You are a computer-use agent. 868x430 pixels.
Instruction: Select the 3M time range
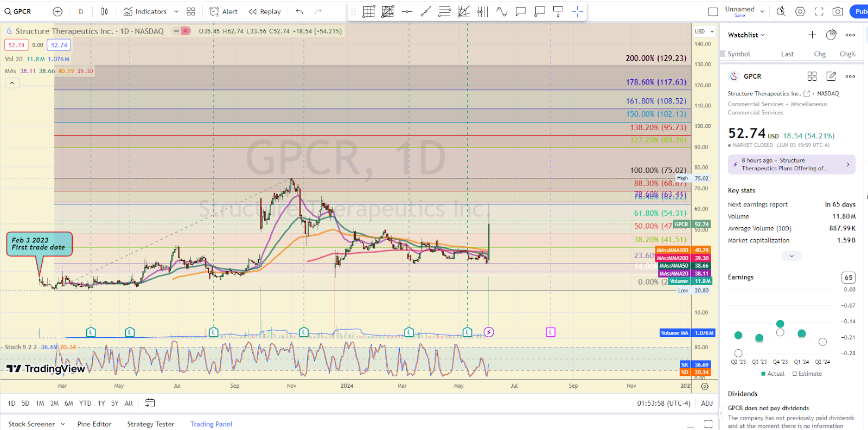(x=54, y=403)
